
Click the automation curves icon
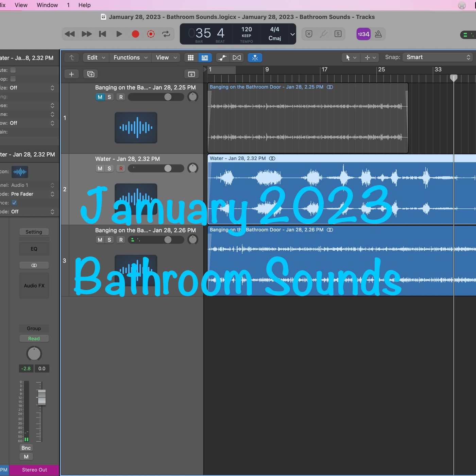[222, 57]
